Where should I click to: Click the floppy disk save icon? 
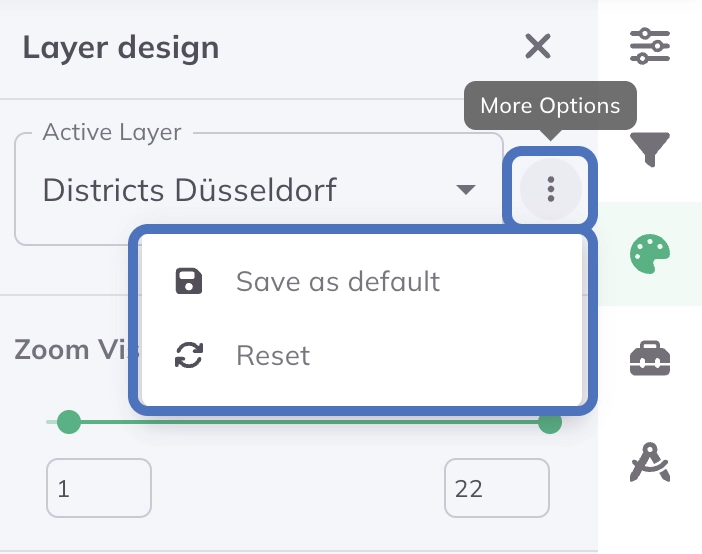click(189, 281)
